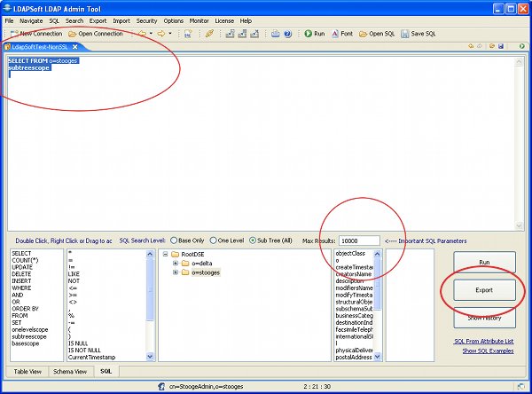Click the Open Connection toolbar button
Viewport: 532px width, 394px height.
96,34
